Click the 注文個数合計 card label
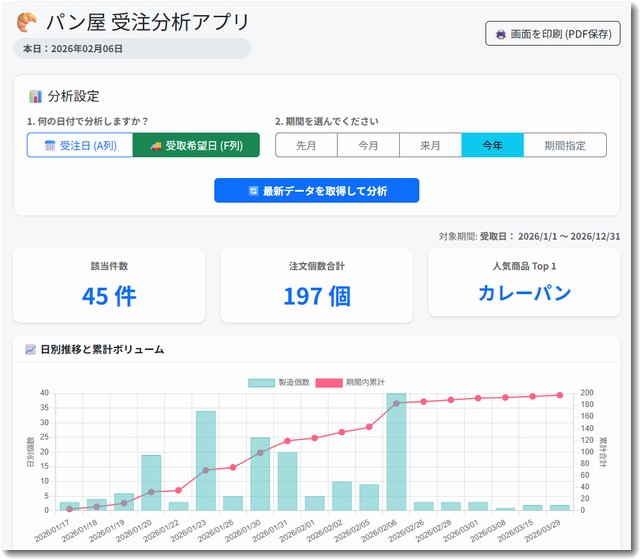This screenshot has width=640, height=559. pyautogui.click(x=317, y=266)
